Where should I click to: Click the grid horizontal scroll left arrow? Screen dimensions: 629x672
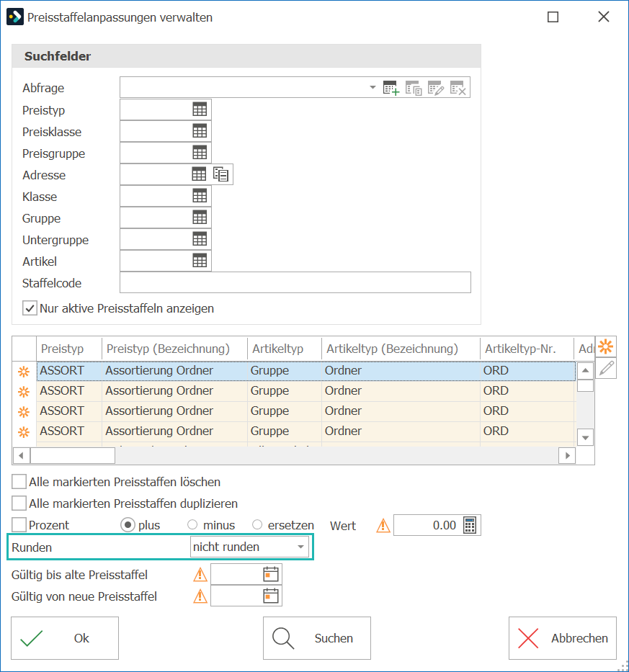coord(22,455)
